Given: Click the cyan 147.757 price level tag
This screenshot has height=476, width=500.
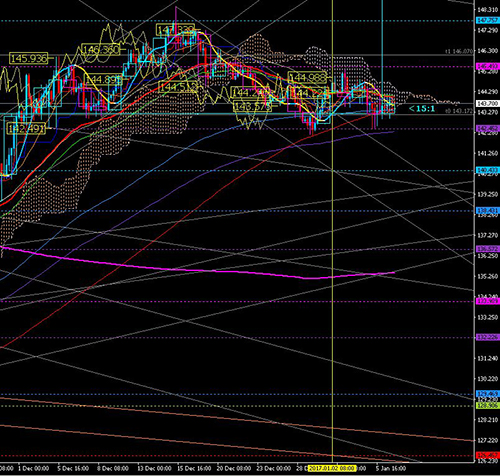Looking at the screenshot, I should click(x=488, y=20).
